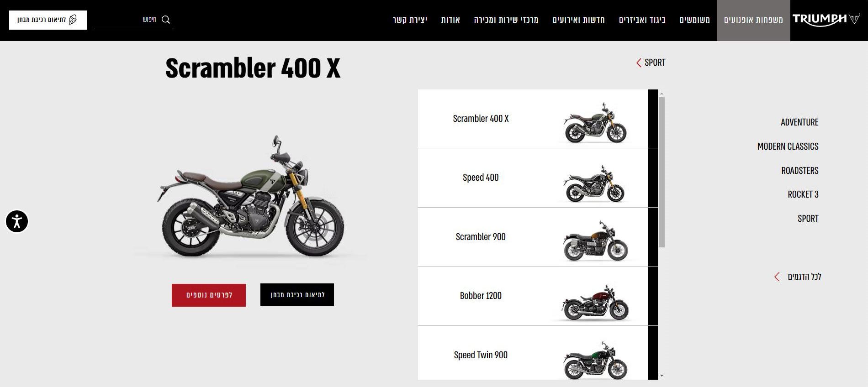Click the red chevron next to SPORT heading
The width and height of the screenshot is (868, 387).
639,63
